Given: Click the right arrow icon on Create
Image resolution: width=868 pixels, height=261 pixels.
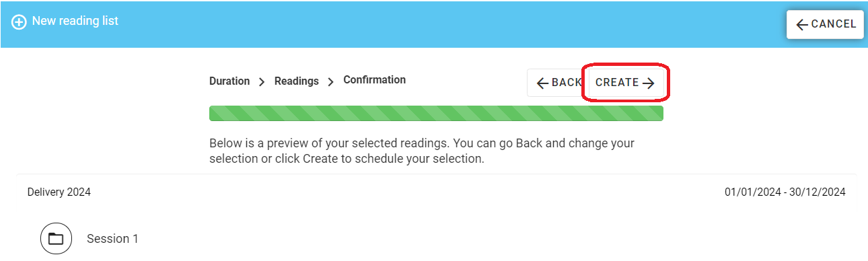Looking at the screenshot, I should point(648,83).
